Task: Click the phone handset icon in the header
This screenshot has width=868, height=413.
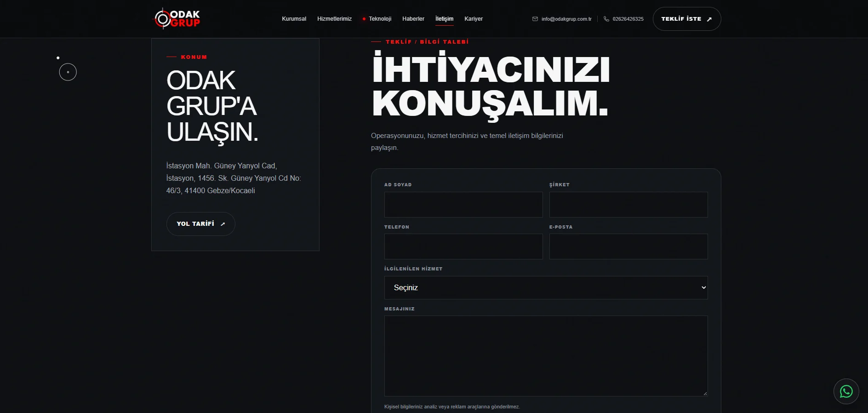Action: [x=606, y=19]
